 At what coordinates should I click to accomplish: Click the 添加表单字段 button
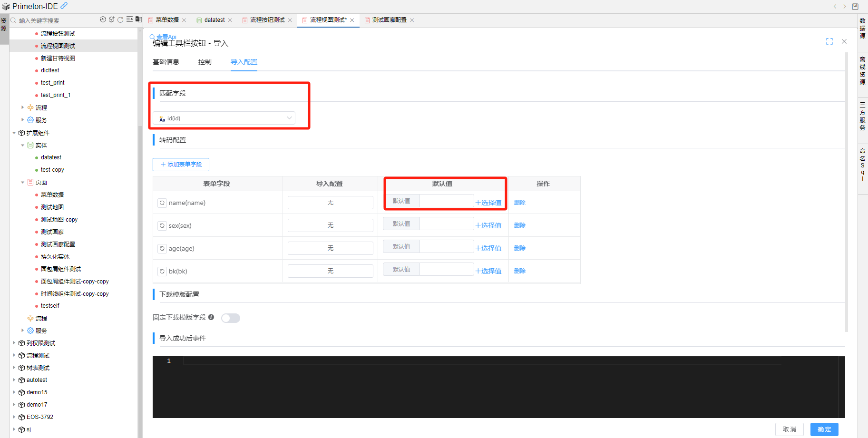tap(181, 165)
